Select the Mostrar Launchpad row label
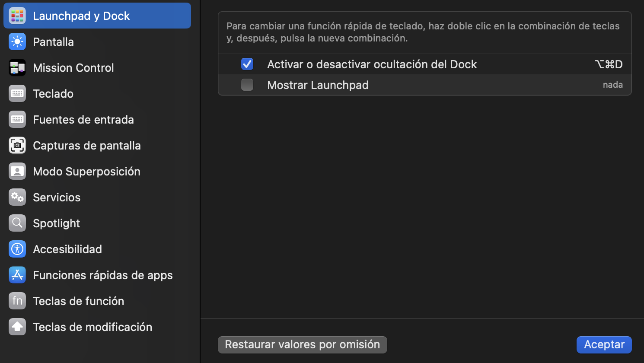 (x=318, y=85)
